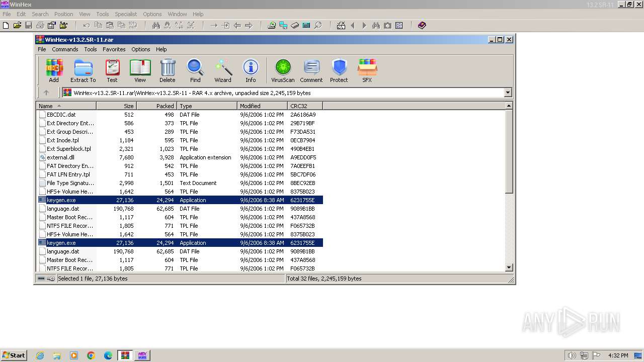Open WinRAR Tools menu
Image resolution: width=644 pixels, height=362 pixels.
point(91,49)
